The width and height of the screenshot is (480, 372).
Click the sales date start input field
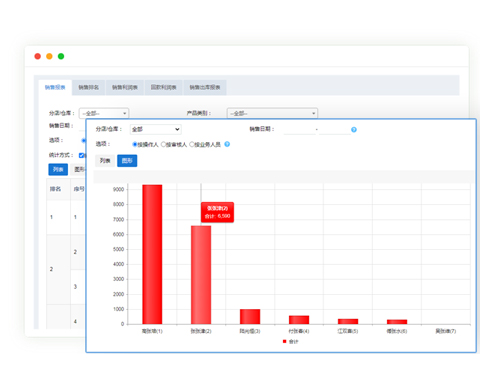pos(299,130)
